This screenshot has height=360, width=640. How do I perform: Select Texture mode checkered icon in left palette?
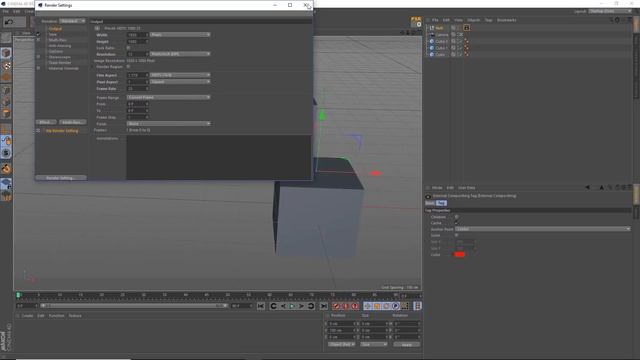tap(6, 65)
